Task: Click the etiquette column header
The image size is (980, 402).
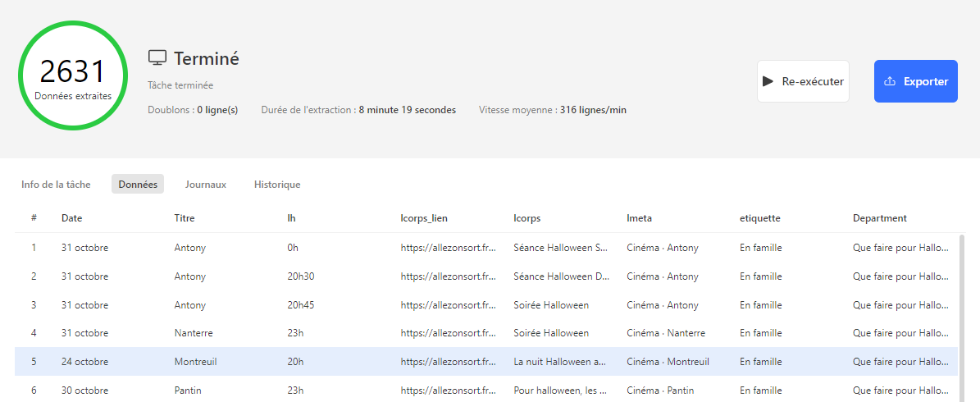Action: 760,218
